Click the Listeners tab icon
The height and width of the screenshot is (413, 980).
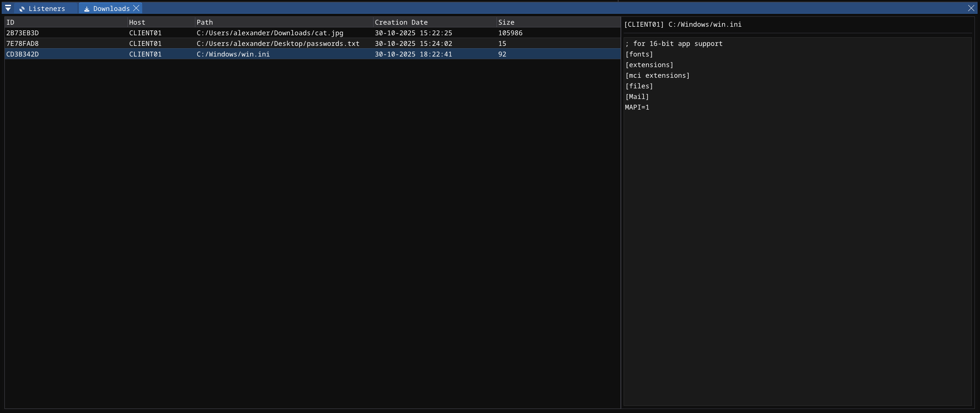(22, 9)
